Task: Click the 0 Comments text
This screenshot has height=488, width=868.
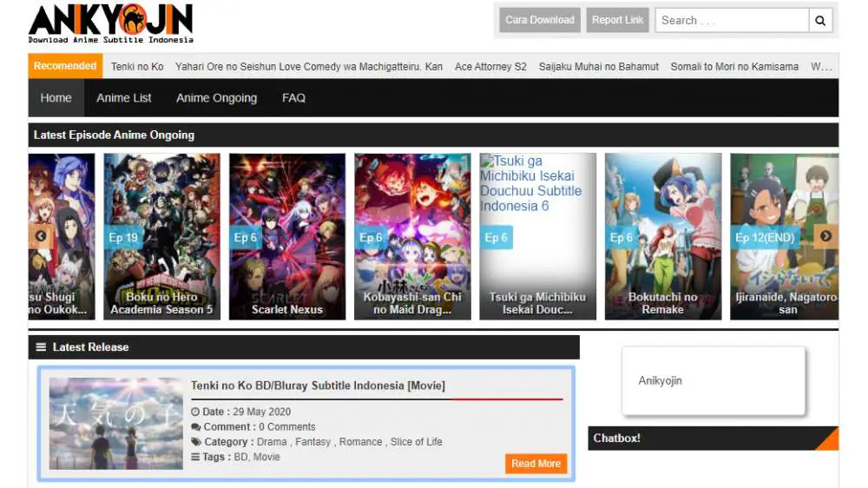Action: 287,427
